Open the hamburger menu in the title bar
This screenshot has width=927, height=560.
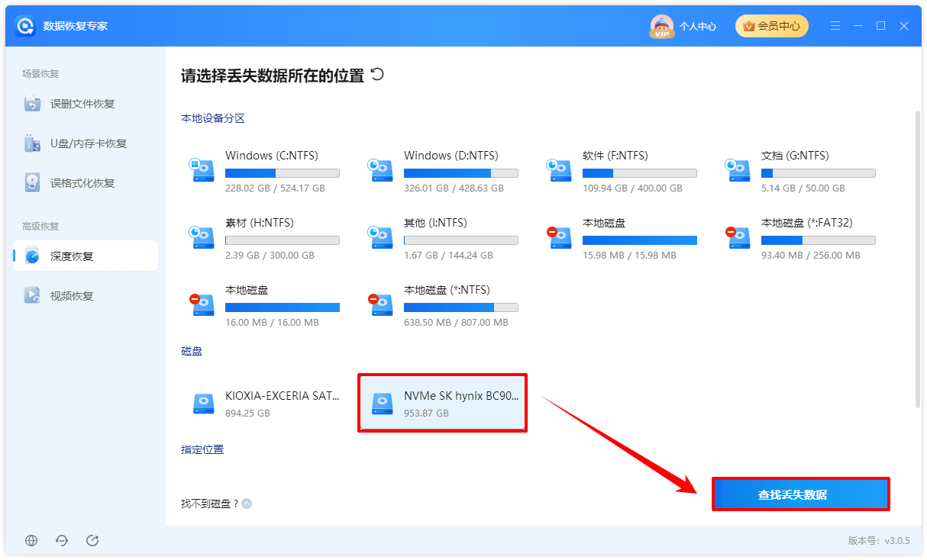tap(836, 26)
